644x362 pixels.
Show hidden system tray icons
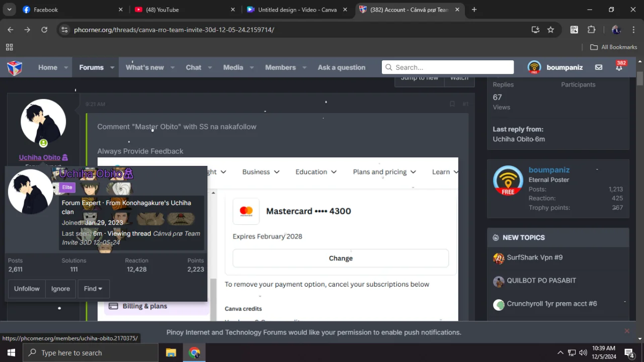tap(560, 352)
